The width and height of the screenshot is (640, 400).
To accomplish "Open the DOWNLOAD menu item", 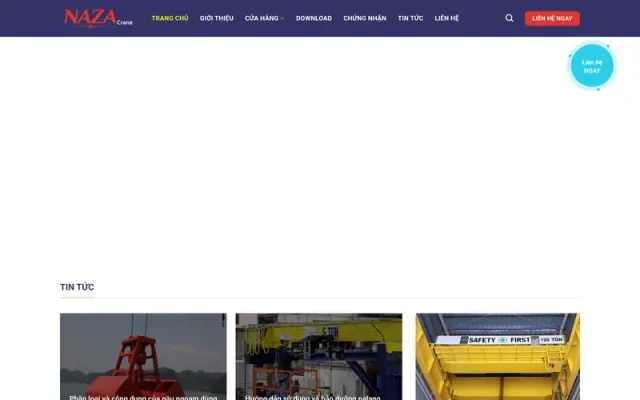I will pos(313,18).
